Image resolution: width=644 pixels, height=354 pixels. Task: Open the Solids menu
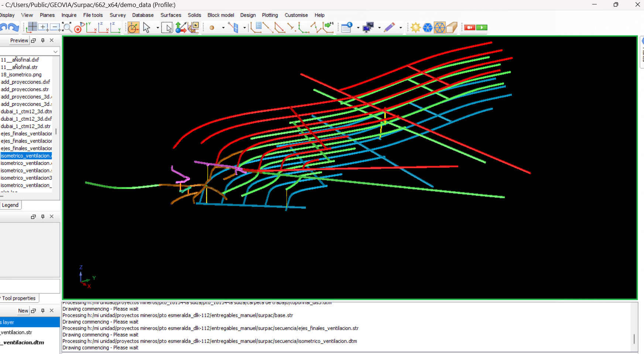[x=194, y=15]
